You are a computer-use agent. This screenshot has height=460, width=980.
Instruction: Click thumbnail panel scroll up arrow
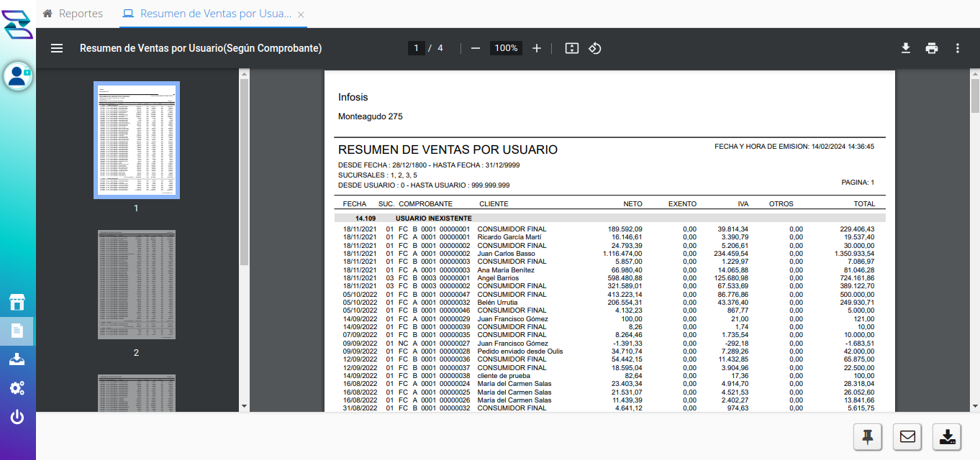point(244,73)
